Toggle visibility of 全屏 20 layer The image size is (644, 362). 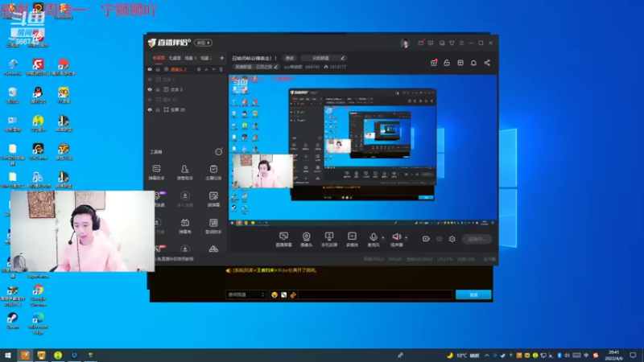[150, 109]
